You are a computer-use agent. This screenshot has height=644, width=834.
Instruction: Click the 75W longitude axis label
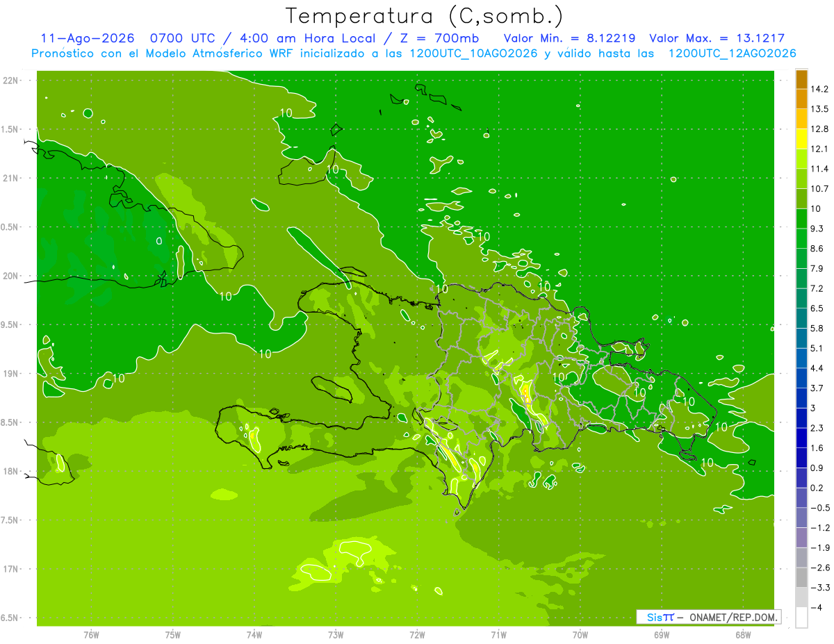click(x=173, y=635)
